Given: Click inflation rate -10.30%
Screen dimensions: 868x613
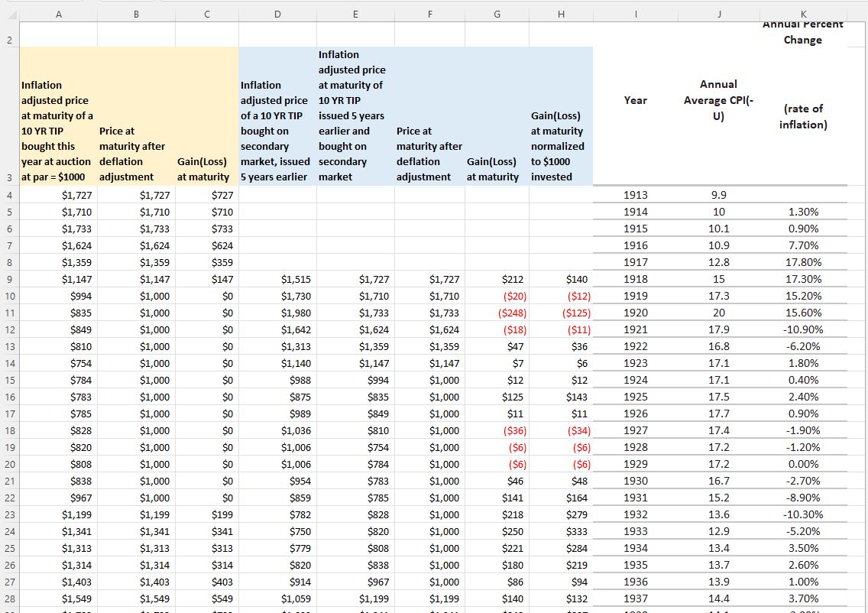Looking at the screenshot, I should point(803,515).
